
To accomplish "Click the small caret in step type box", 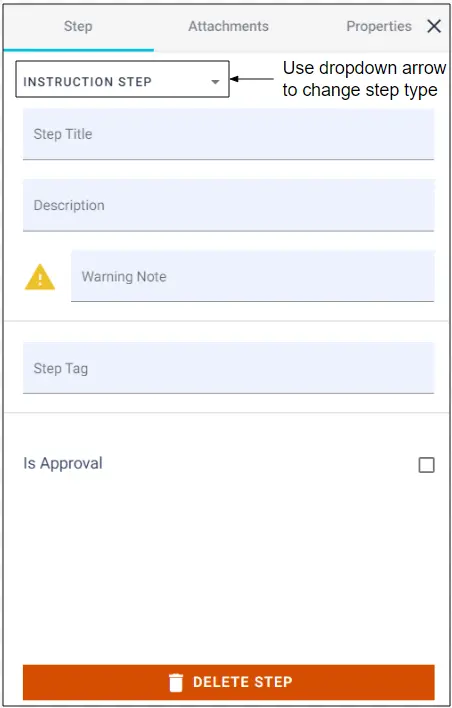I will [x=215, y=82].
